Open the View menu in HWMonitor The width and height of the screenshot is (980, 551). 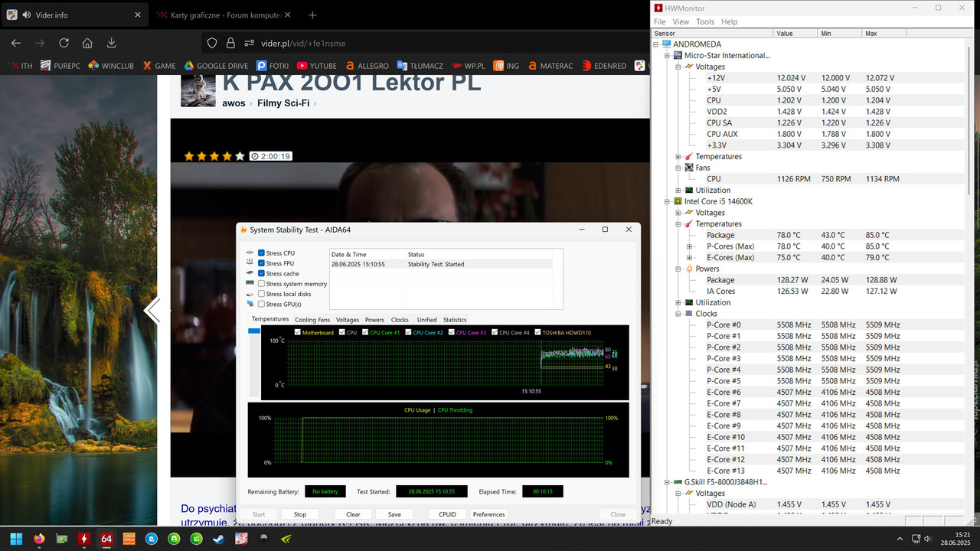(681, 21)
